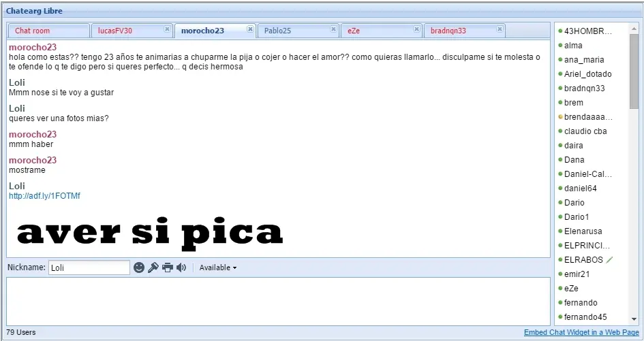This screenshot has width=644, height=341.
Task: Select user daniel64 in list
Action: click(581, 189)
